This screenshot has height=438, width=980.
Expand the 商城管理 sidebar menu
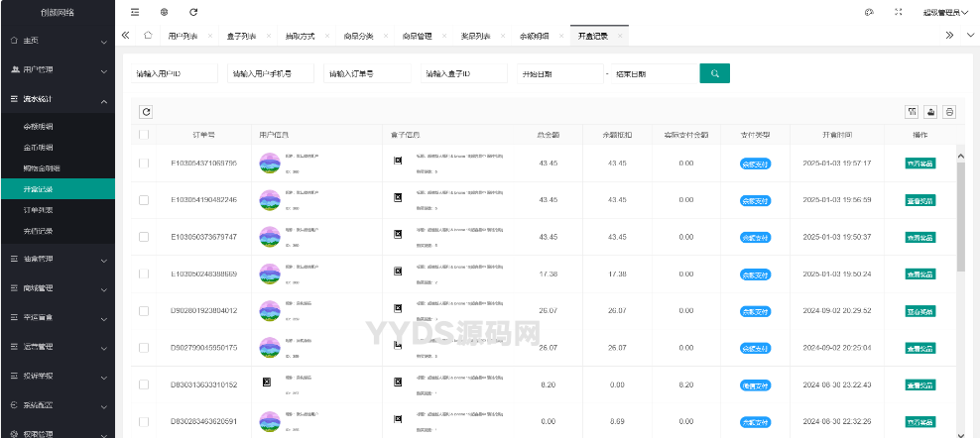pos(58,288)
